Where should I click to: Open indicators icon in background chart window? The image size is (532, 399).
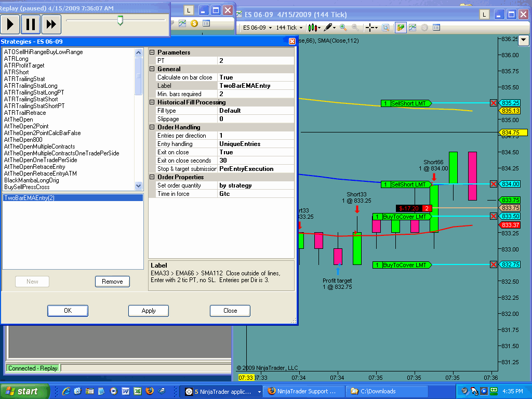(x=182, y=23)
